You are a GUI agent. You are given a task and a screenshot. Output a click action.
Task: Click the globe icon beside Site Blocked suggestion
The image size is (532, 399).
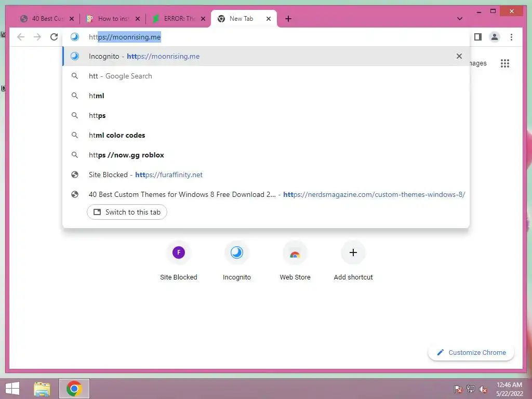click(x=75, y=175)
